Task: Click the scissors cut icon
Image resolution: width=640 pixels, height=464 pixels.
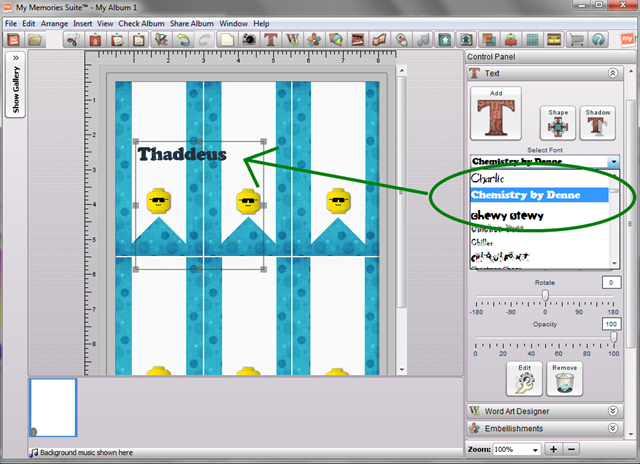Action: 73,40
